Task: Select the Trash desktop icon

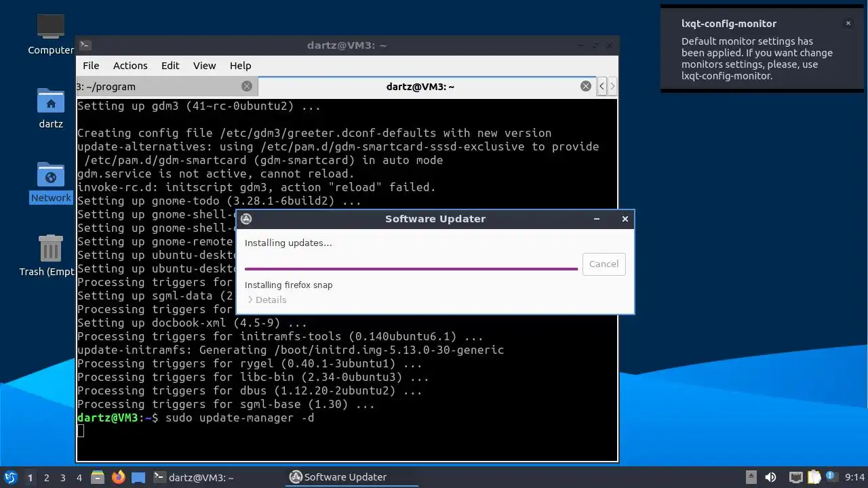Action: [x=51, y=256]
